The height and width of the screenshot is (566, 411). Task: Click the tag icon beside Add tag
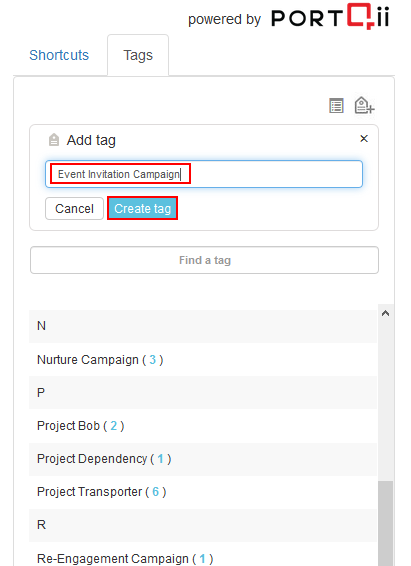(54, 140)
